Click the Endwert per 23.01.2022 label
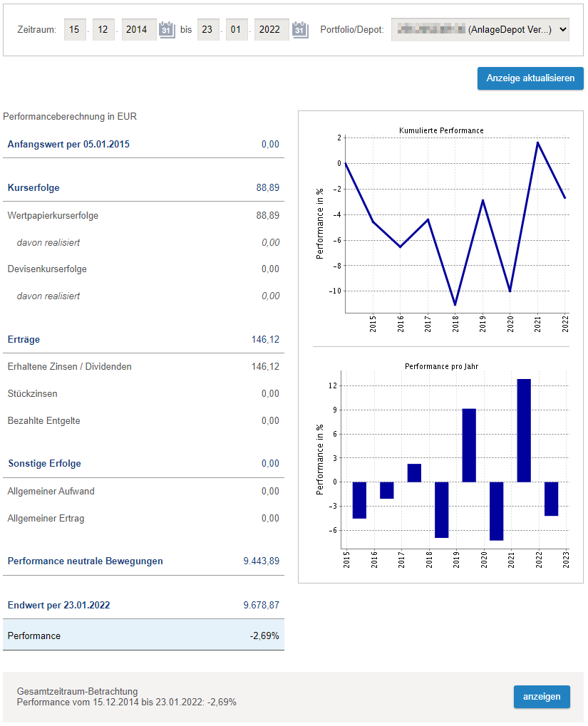 coord(58,605)
